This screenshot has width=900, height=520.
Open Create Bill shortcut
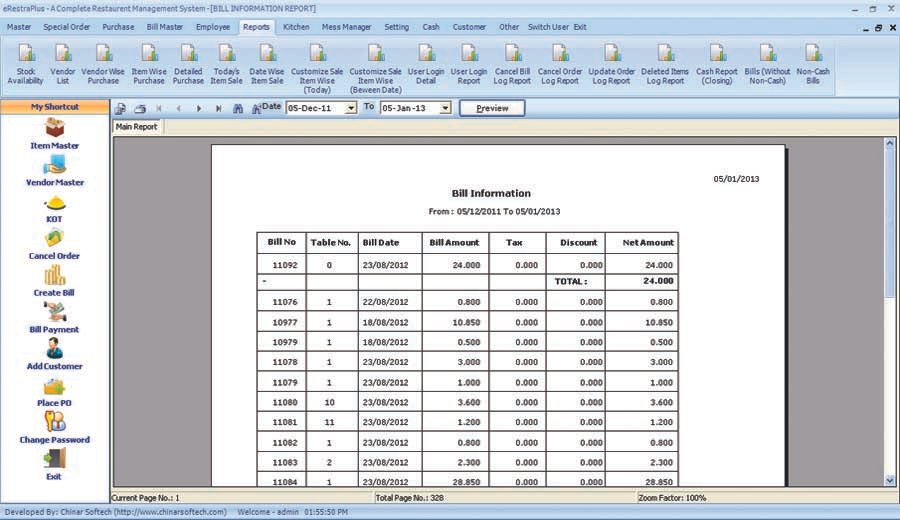55,282
